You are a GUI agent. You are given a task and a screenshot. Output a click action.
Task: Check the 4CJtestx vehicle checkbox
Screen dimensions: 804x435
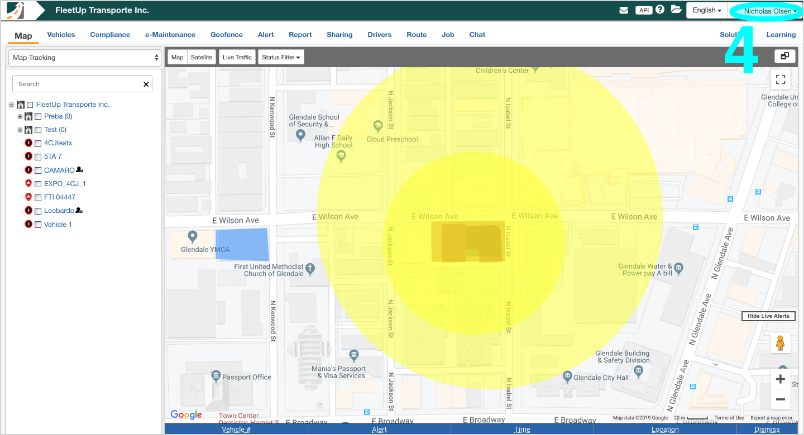pyautogui.click(x=38, y=143)
